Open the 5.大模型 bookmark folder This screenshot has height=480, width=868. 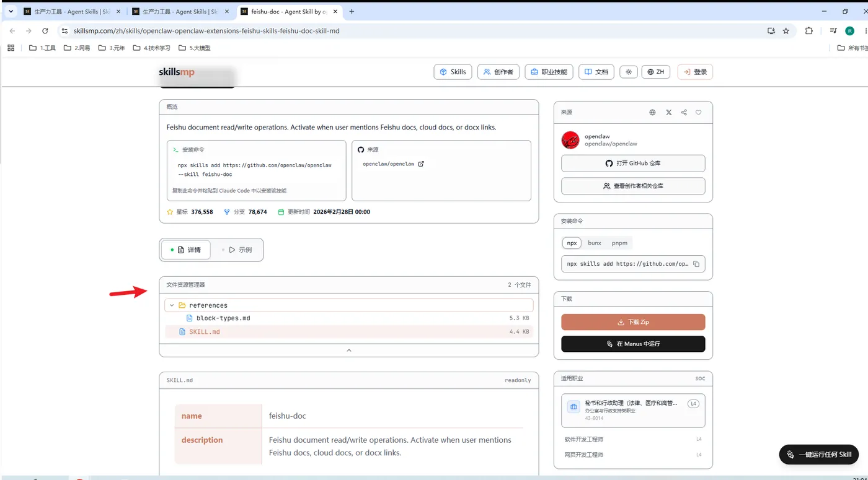click(x=195, y=48)
